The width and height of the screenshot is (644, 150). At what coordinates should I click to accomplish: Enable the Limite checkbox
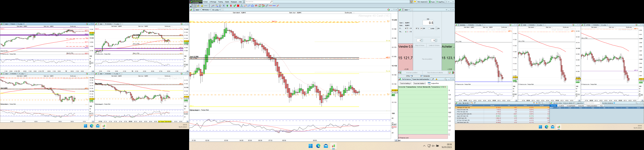click(429, 28)
